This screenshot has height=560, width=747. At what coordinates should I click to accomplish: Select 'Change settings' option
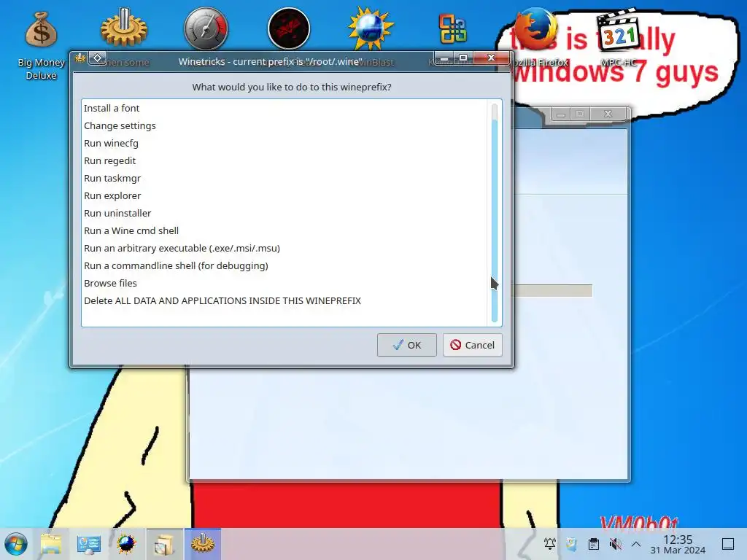coord(284,125)
